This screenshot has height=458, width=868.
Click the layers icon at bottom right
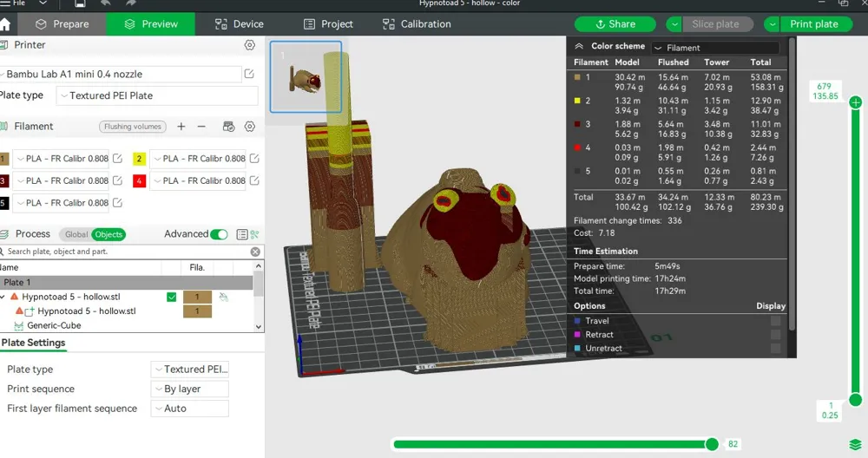click(855, 445)
